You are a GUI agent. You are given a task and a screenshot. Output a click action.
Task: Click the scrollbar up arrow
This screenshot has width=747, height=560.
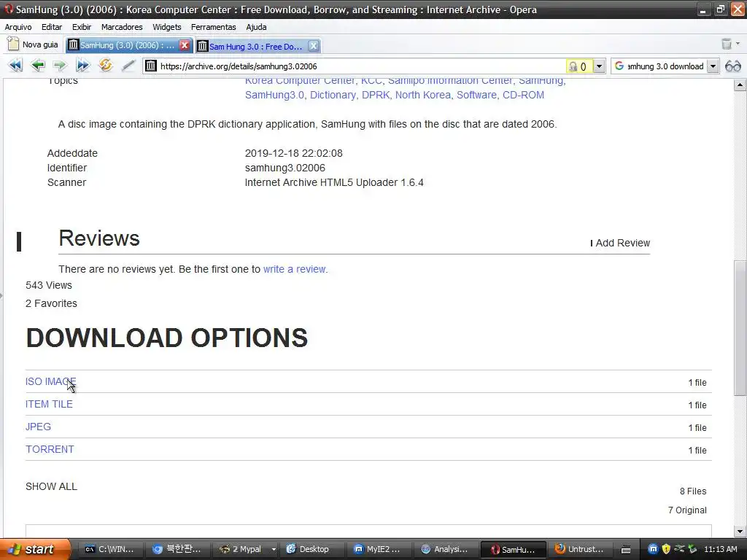point(740,85)
